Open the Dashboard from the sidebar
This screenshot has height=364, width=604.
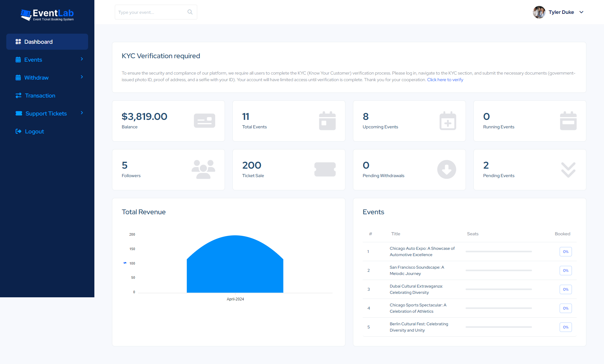pyautogui.click(x=38, y=42)
